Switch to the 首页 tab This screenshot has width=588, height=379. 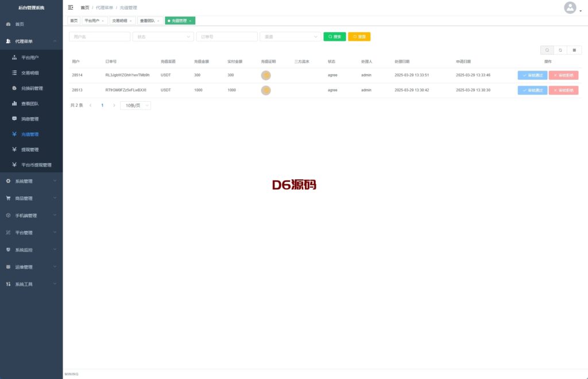tap(74, 21)
